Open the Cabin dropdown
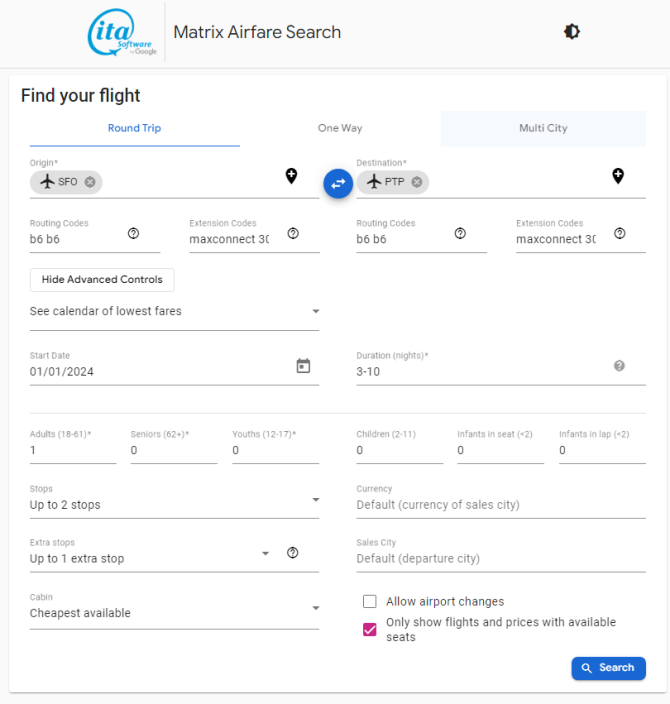670x704 pixels. (174, 612)
